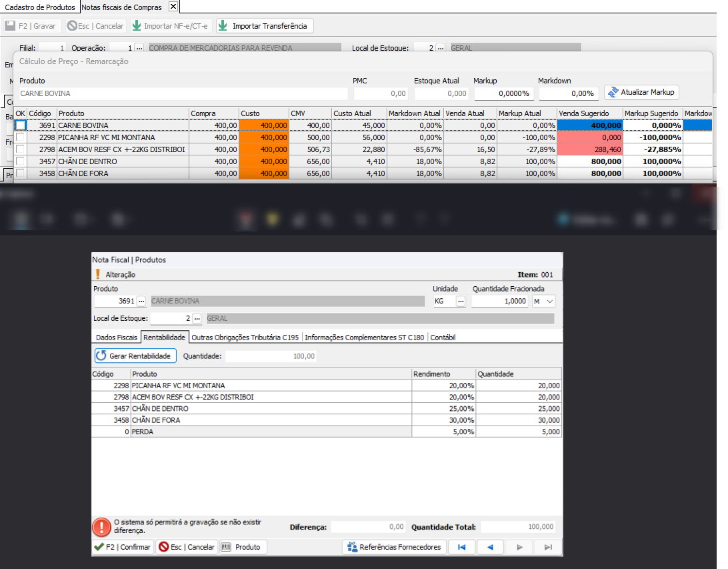Click the Produto barcode button
This screenshot has width=728, height=569.
pos(243,547)
